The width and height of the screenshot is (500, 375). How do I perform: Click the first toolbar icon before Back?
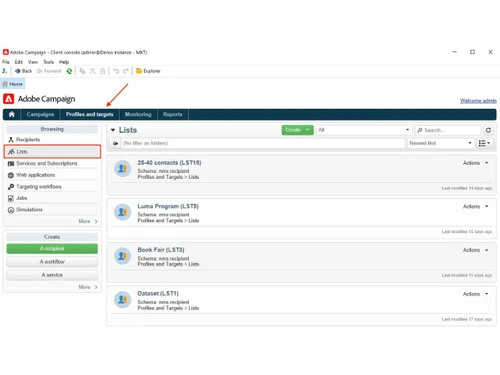pyautogui.click(x=5, y=71)
